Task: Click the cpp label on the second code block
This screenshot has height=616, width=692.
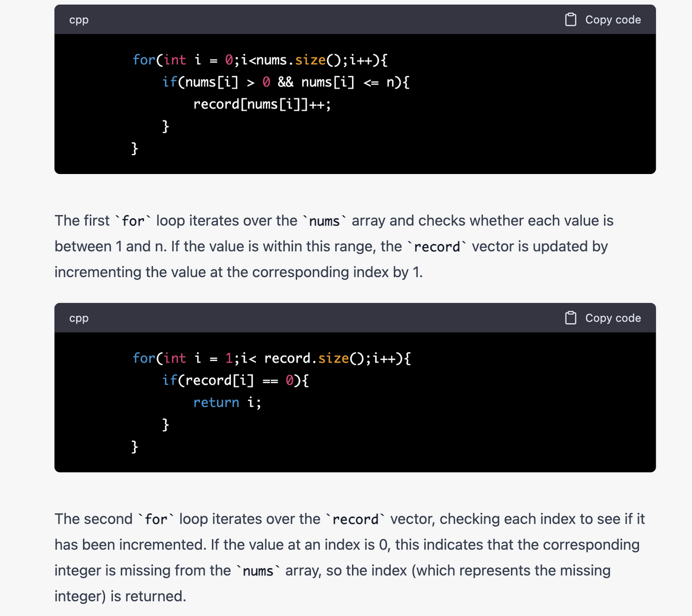Action: (79, 318)
